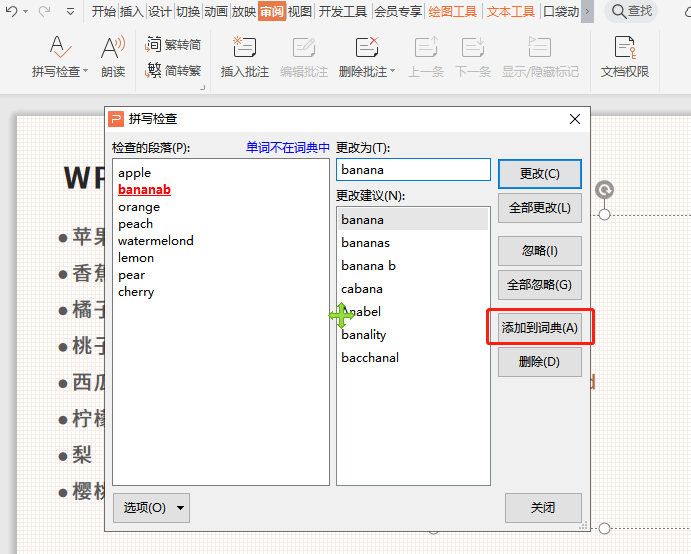Click the search (查找) magnifier
The image size is (691, 554).
tap(620, 11)
